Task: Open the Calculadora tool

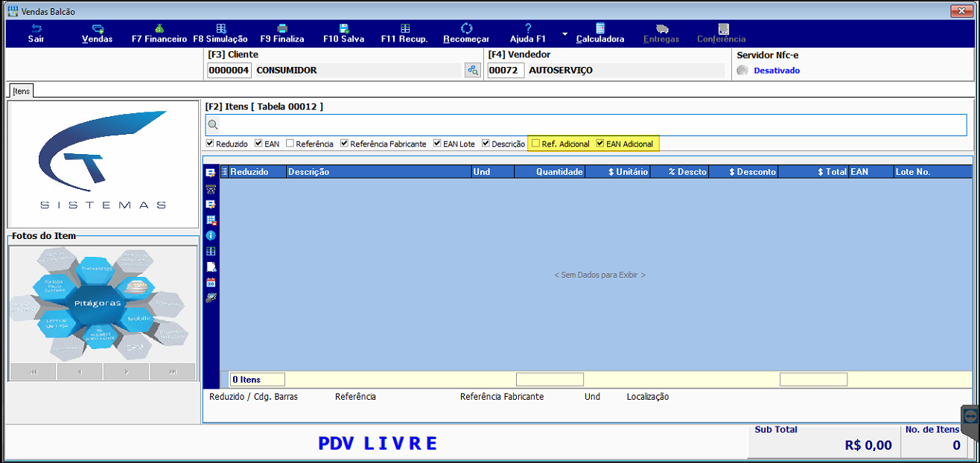Action: click(x=600, y=33)
